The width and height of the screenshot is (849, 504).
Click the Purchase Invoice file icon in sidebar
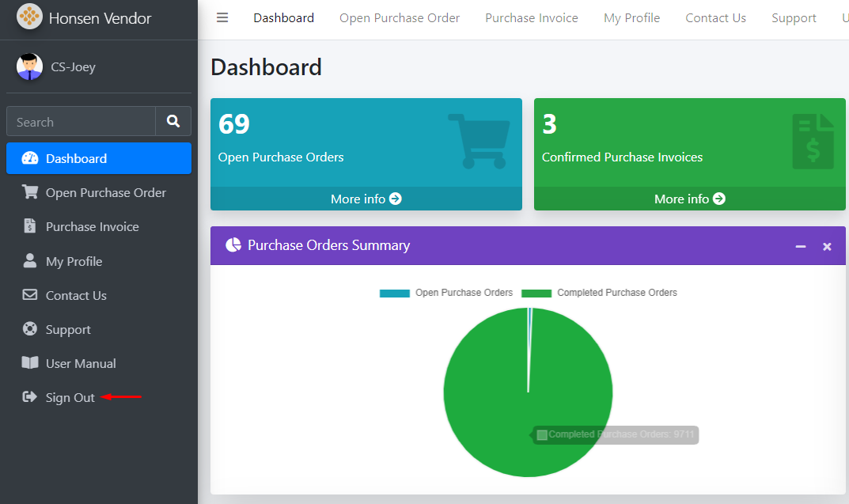[30, 226]
